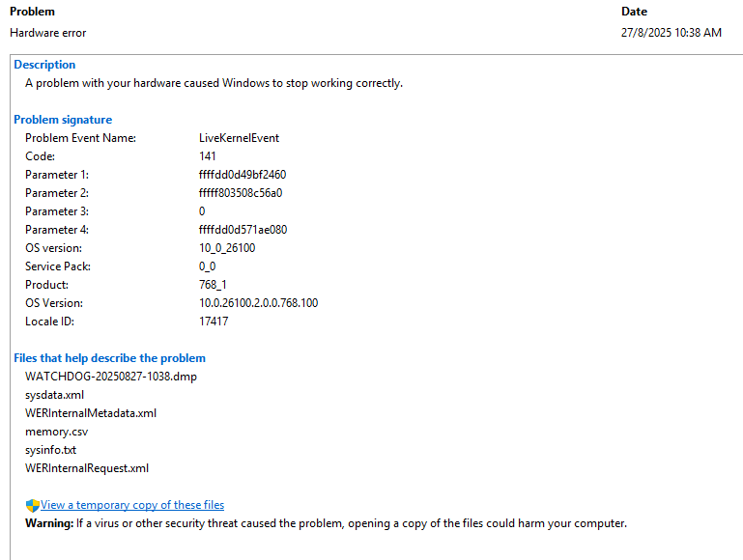Click the Date column header

pos(634,12)
